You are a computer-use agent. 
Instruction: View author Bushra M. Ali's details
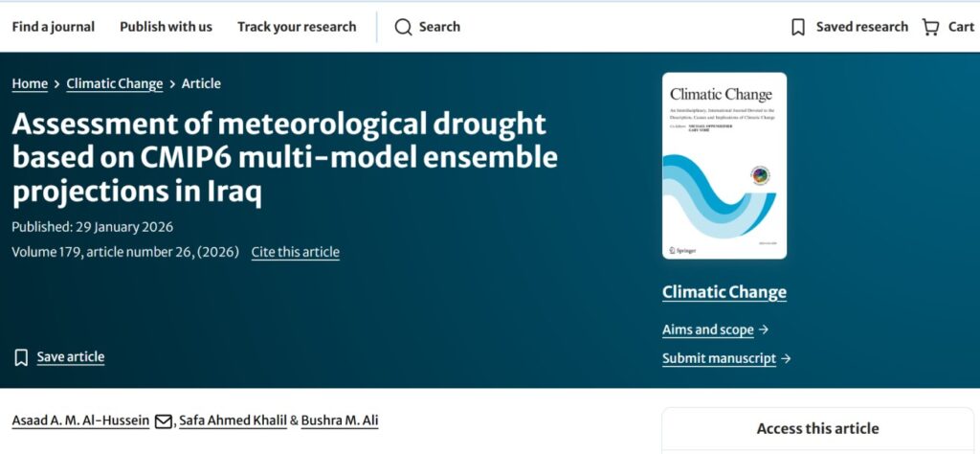point(341,420)
